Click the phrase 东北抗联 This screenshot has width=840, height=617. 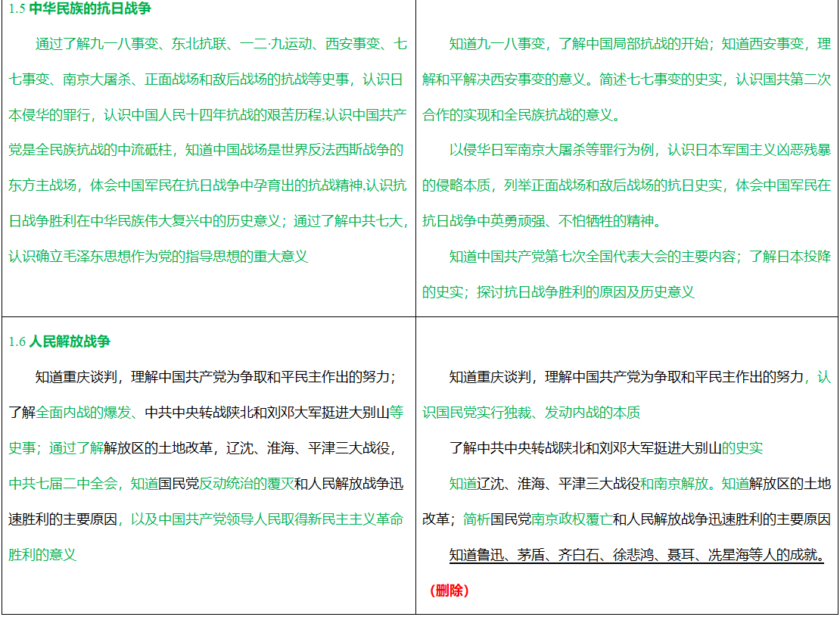198,44
